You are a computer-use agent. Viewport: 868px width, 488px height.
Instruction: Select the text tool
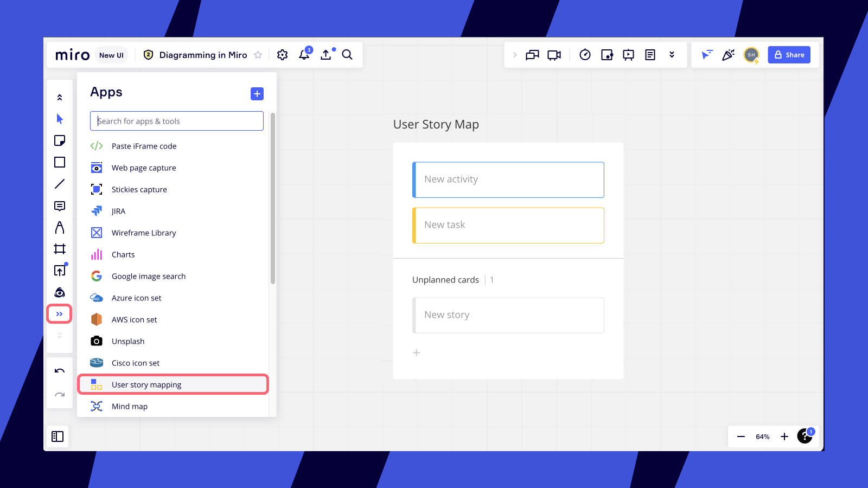(60, 228)
